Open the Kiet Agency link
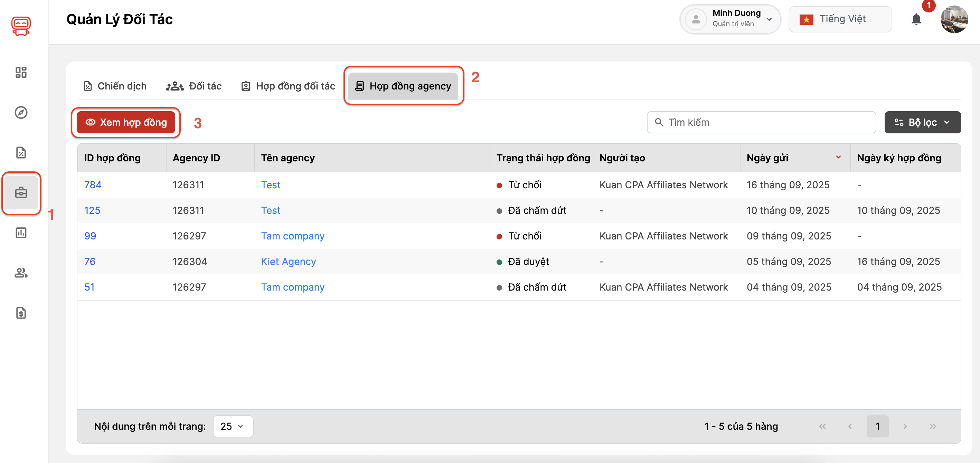980x463 pixels. (x=288, y=262)
